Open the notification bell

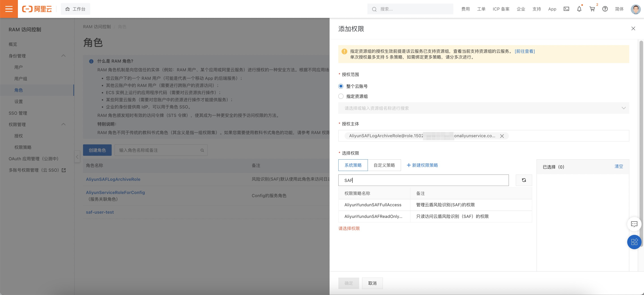click(x=579, y=9)
